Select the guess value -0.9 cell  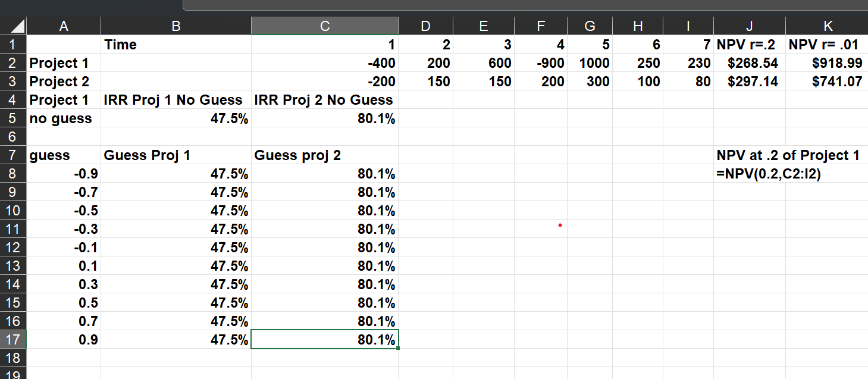pyautogui.click(x=64, y=174)
